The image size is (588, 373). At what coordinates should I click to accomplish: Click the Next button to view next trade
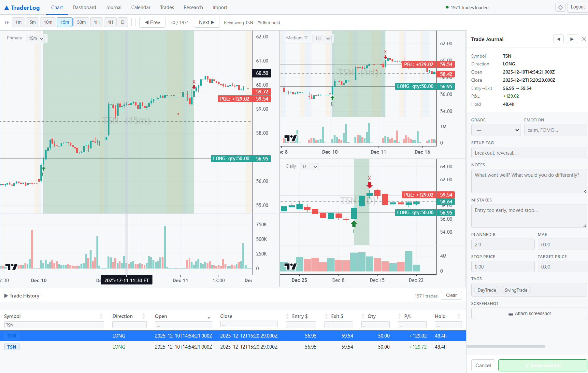(x=207, y=22)
